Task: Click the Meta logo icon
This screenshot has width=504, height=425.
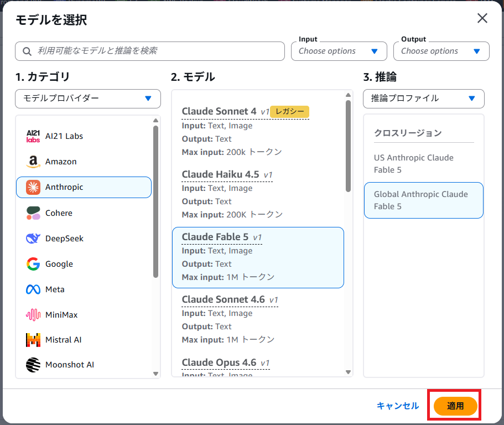Action: coord(33,289)
